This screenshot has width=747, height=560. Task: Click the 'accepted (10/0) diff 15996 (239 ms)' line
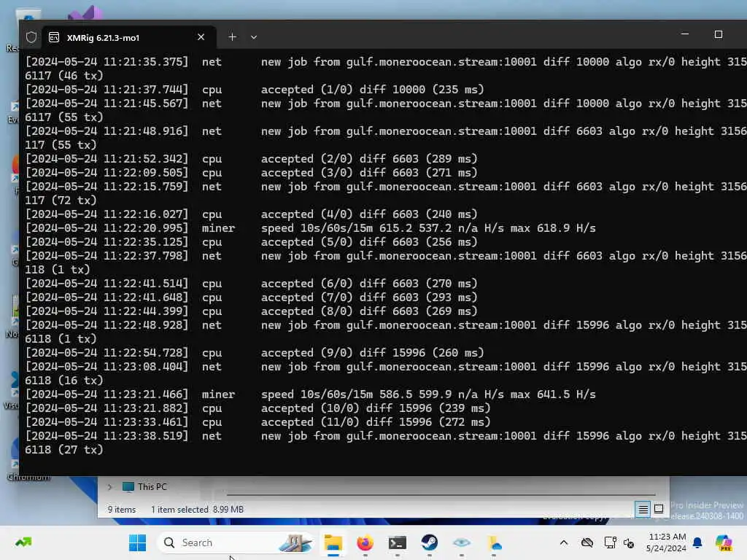376,408
